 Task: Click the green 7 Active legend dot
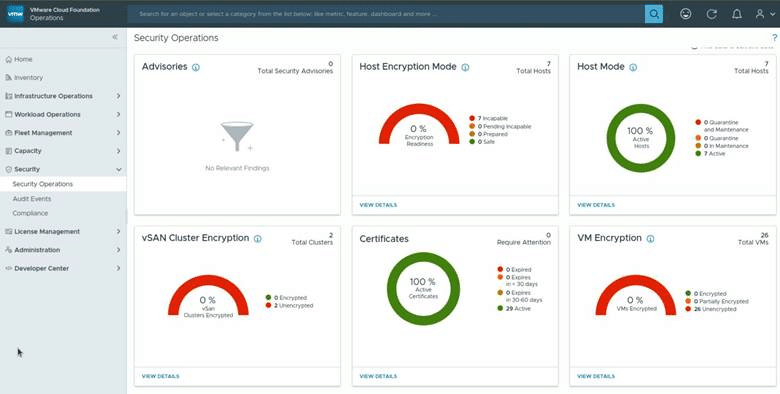click(698, 154)
